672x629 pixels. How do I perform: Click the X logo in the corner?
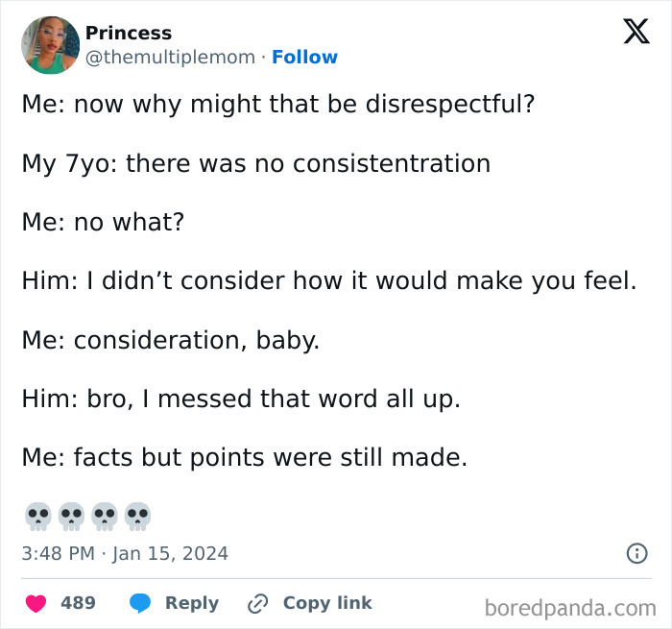click(x=636, y=33)
